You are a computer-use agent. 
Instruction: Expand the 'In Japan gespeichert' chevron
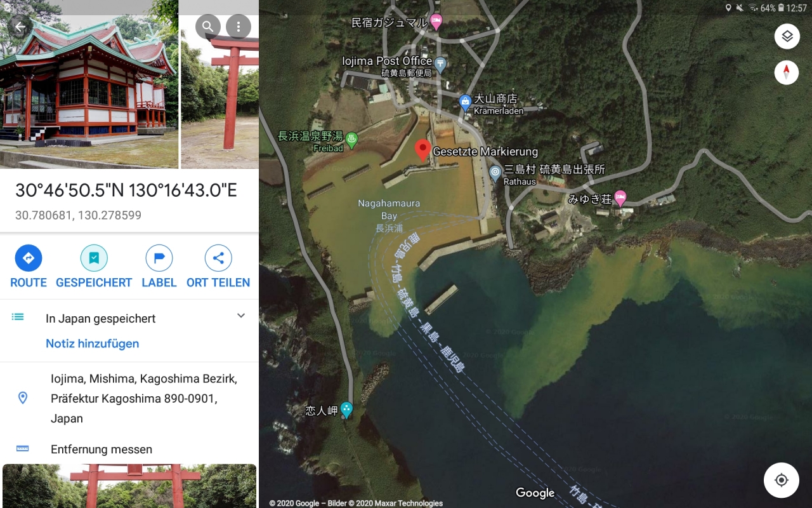pyautogui.click(x=241, y=316)
